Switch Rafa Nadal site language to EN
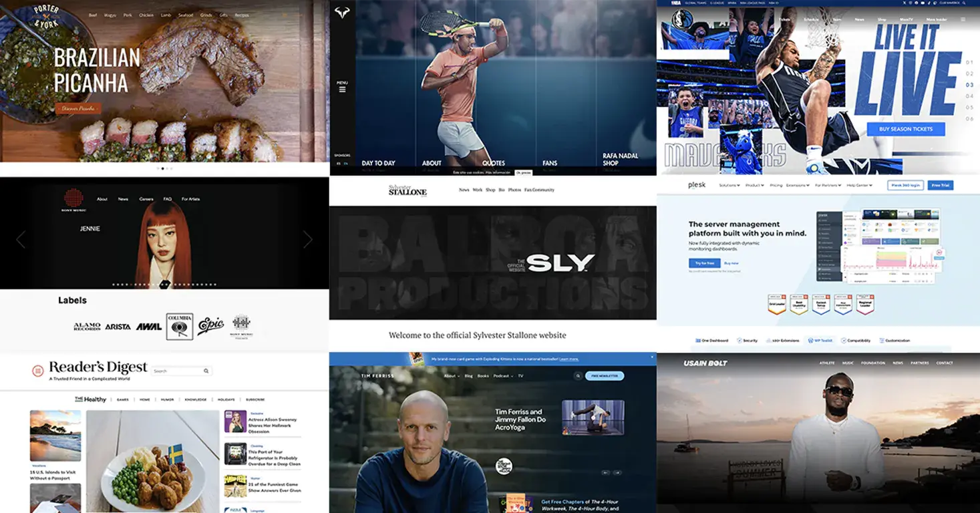 pyautogui.click(x=345, y=162)
